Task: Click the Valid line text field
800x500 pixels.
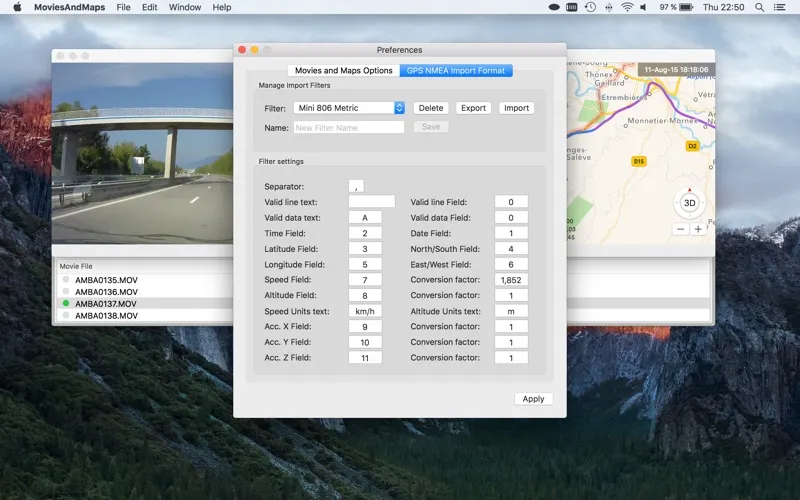Action: point(371,202)
